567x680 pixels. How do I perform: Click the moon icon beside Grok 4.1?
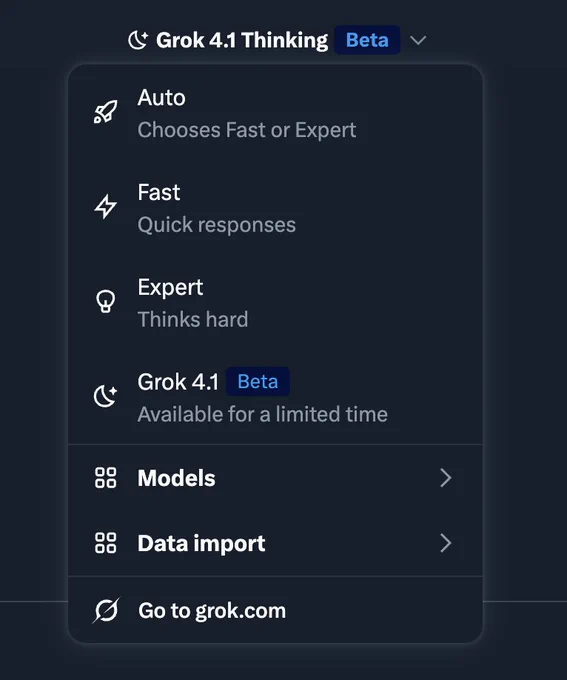pyautogui.click(x=105, y=396)
